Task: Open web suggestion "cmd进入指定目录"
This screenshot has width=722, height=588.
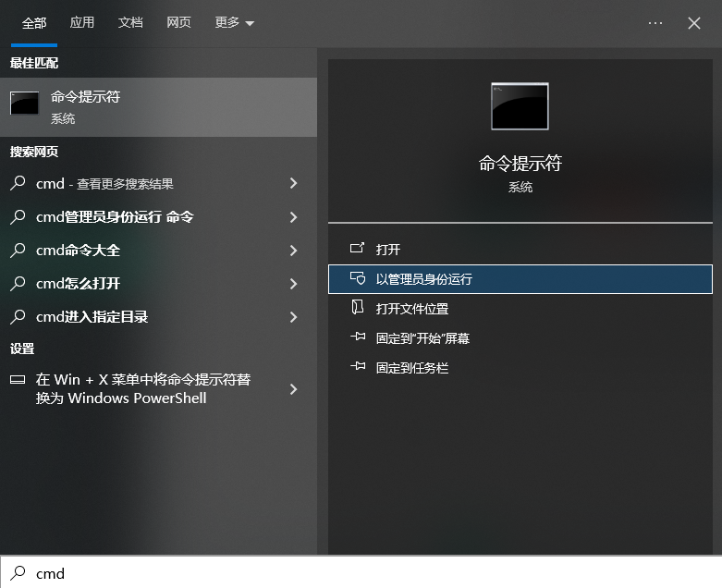Action: coord(92,317)
